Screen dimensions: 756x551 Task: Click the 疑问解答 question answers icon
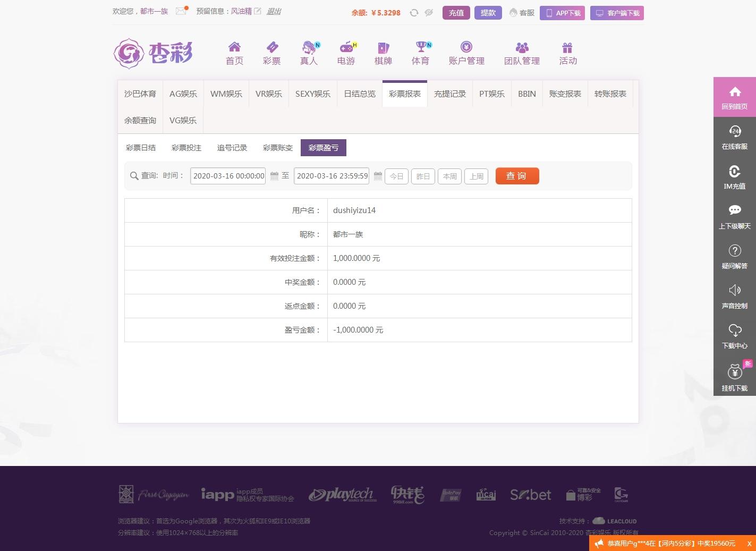(734, 256)
